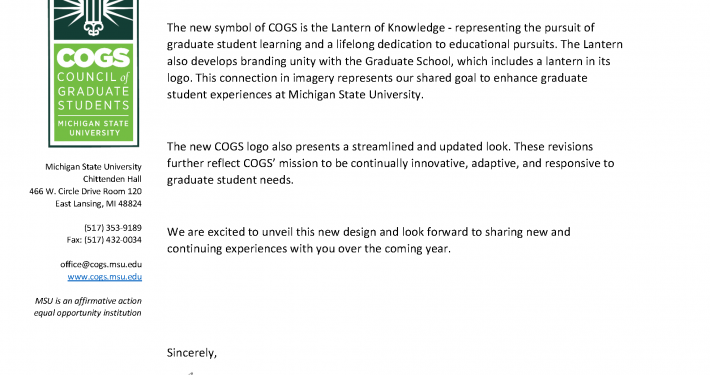Viewport: 710px width, 375px height.
Task: Click the Michigan State University address heading
Action: click(x=93, y=167)
